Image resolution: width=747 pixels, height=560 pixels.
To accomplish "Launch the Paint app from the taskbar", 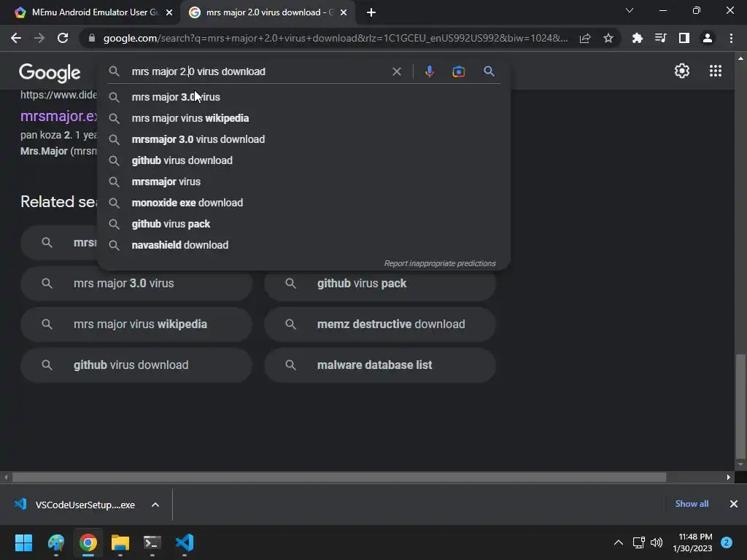I will click(55, 542).
